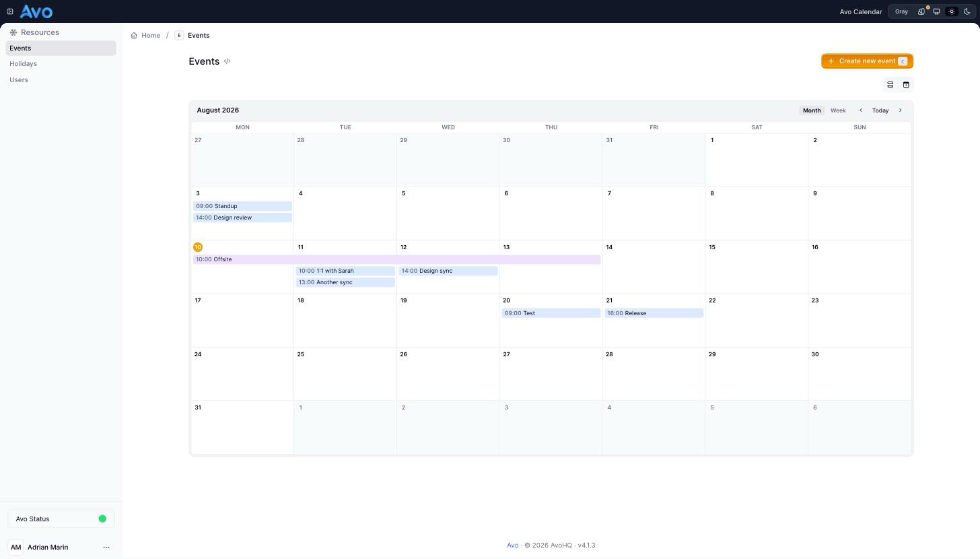
Task: Select the Month view tab
Action: (x=812, y=110)
